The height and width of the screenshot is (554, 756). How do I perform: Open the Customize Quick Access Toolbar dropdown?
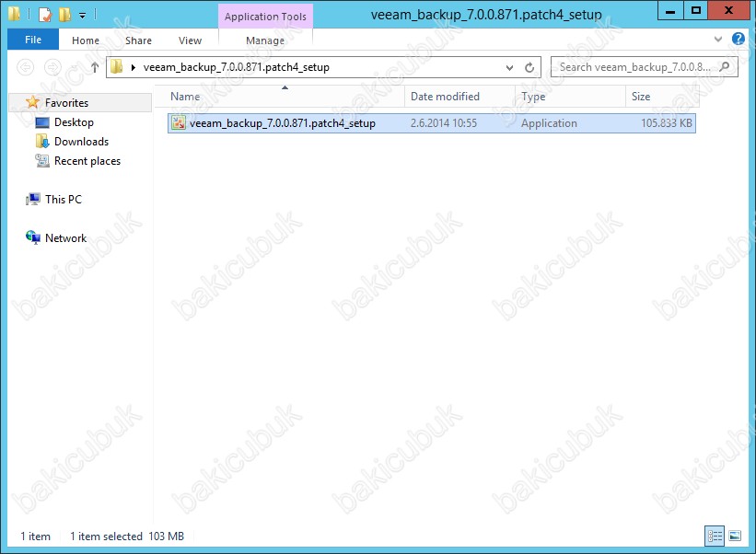tap(83, 16)
